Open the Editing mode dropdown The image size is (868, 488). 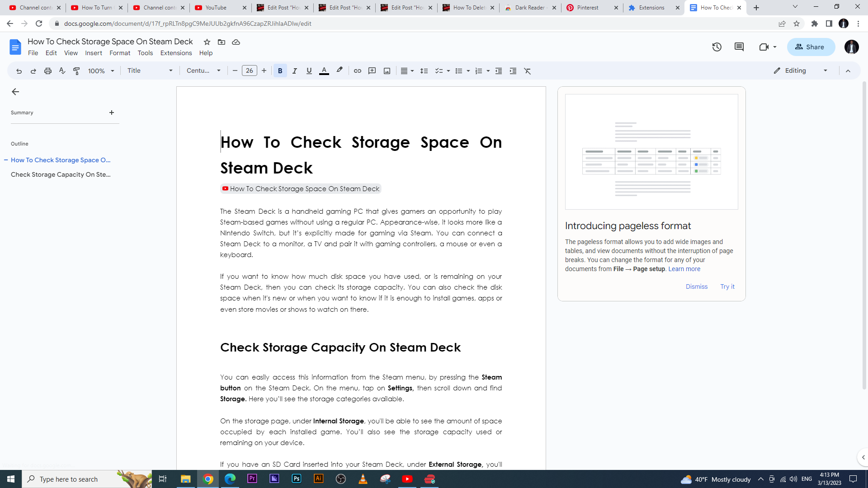coord(801,71)
